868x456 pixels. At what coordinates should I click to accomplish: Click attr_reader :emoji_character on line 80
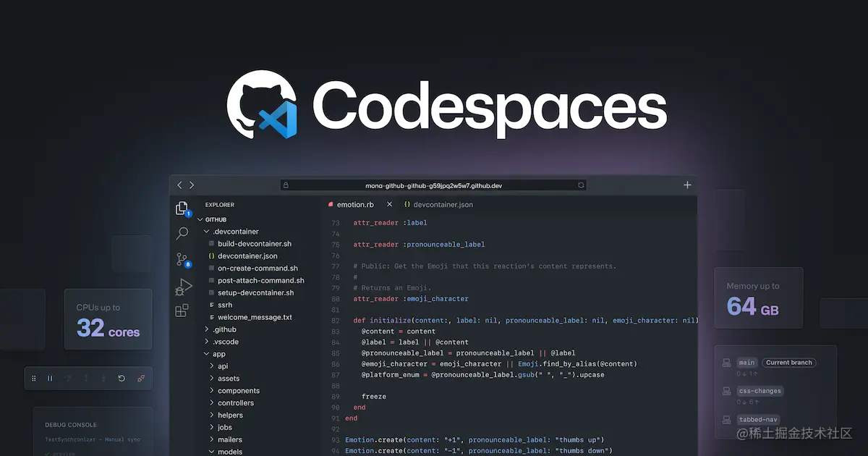tap(411, 299)
